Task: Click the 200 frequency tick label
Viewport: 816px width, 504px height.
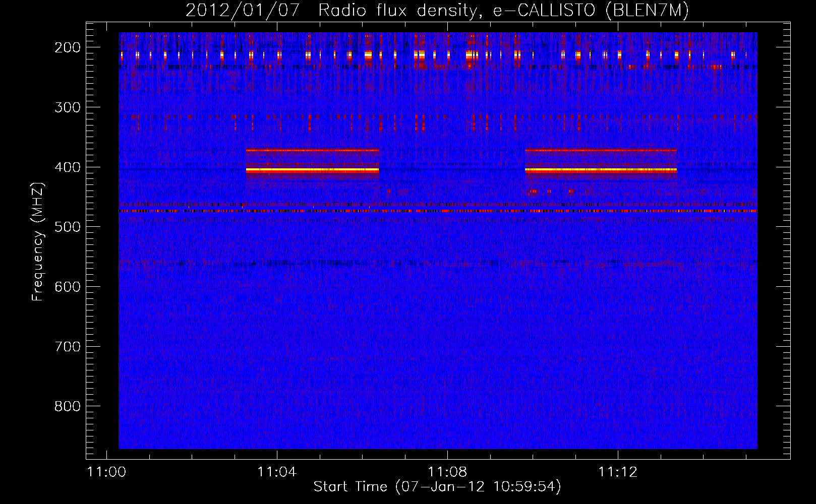Action: point(68,47)
